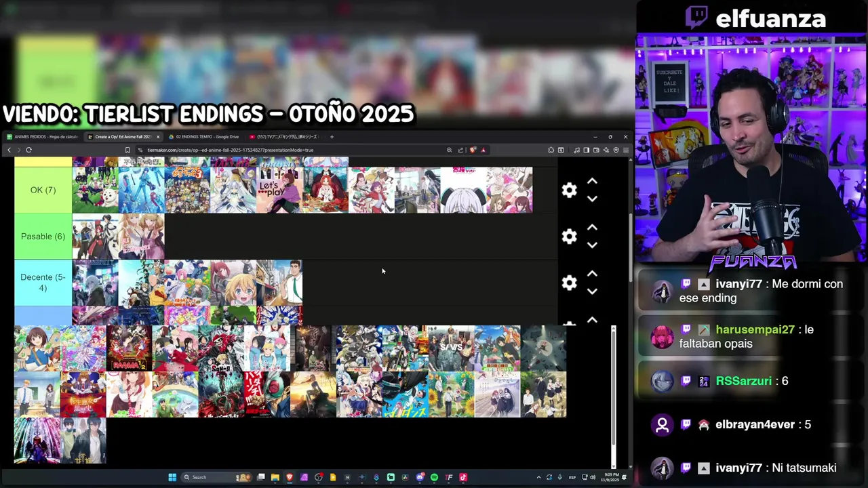The height and width of the screenshot is (488, 868).
Task: Switch to the (557) TV anime YouTube tab
Action: point(284,137)
